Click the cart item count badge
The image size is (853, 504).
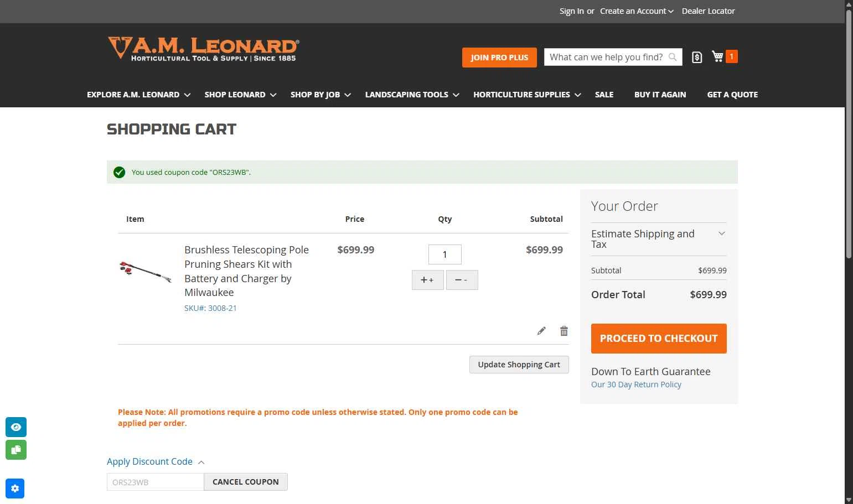pyautogui.click(x=731, y=56)
